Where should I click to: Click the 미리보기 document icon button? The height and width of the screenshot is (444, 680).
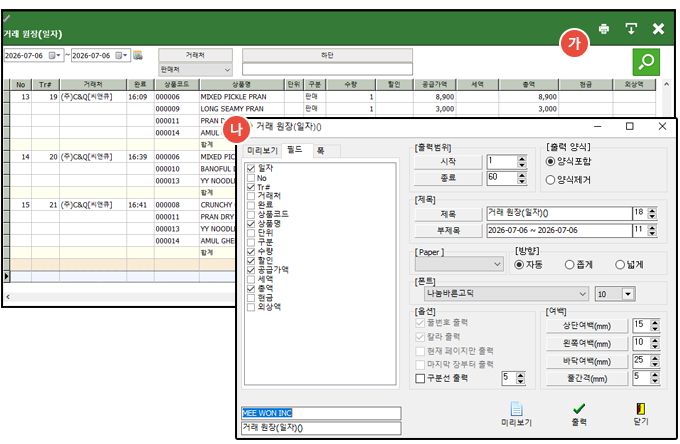tap(516, 414)
